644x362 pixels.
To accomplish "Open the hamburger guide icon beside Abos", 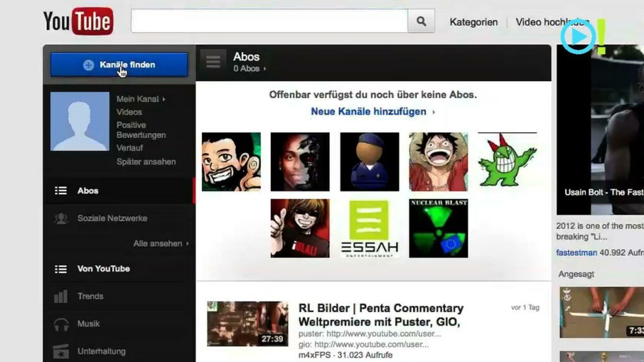I will (x=213, y=61).
